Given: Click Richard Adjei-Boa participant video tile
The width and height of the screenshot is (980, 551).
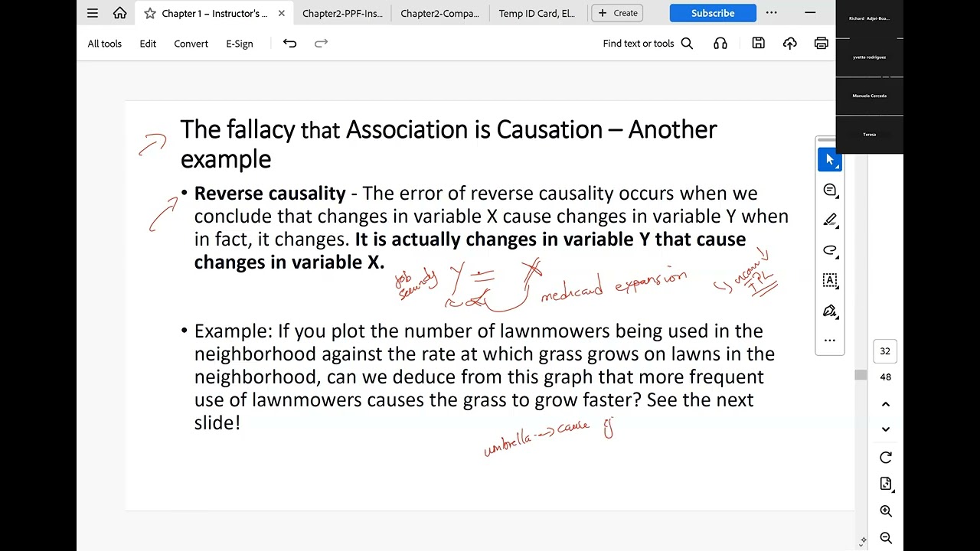Looking at the screenshot, I should click(869, 18).
